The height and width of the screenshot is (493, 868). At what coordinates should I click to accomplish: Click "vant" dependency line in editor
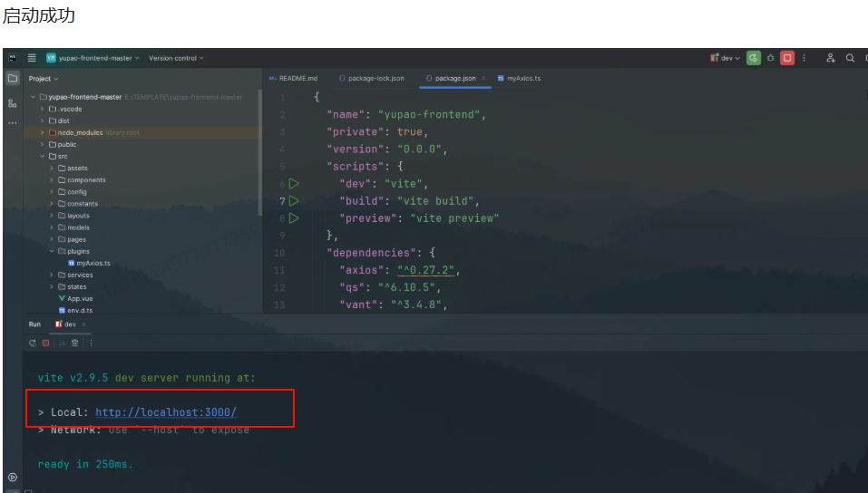[x=393, y=304]
